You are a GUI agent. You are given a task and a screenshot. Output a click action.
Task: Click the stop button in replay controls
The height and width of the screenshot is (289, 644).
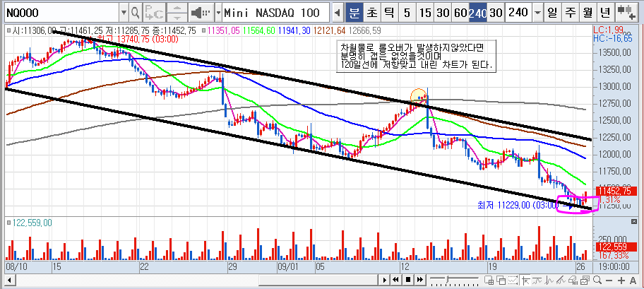[408, 280]
